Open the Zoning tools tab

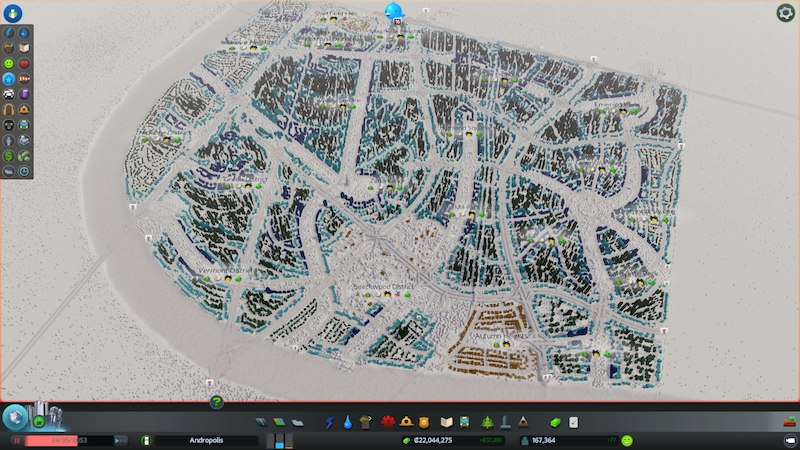[x=279, y=422]
